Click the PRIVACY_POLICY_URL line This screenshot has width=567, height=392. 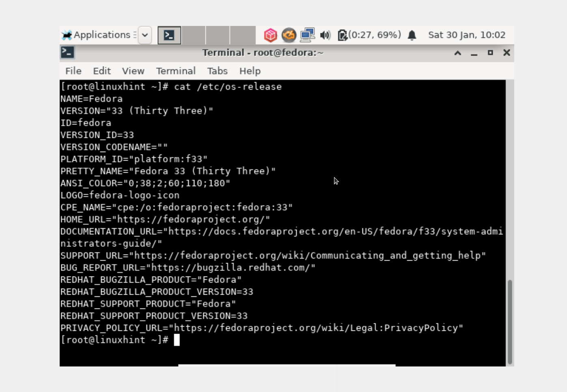pos(262,328)
